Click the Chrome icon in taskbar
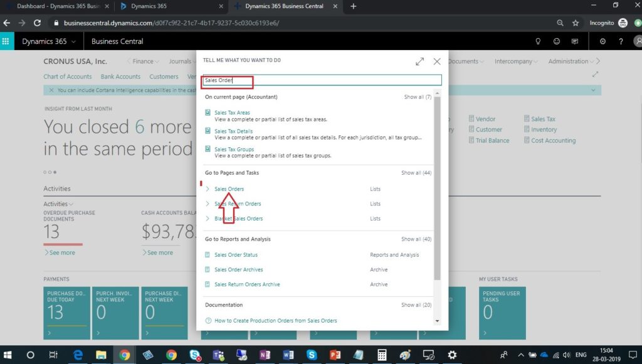This screenshot has width=642, height=364. click(125, 355)
